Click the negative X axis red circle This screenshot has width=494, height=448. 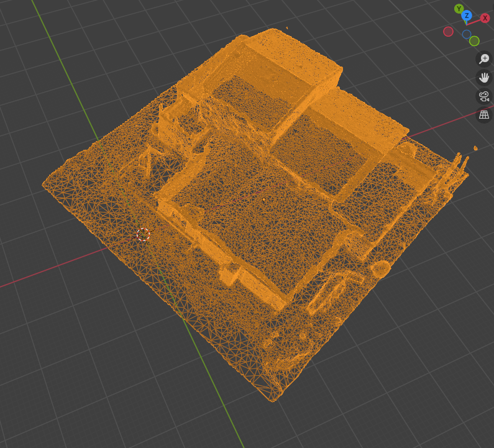448,32
